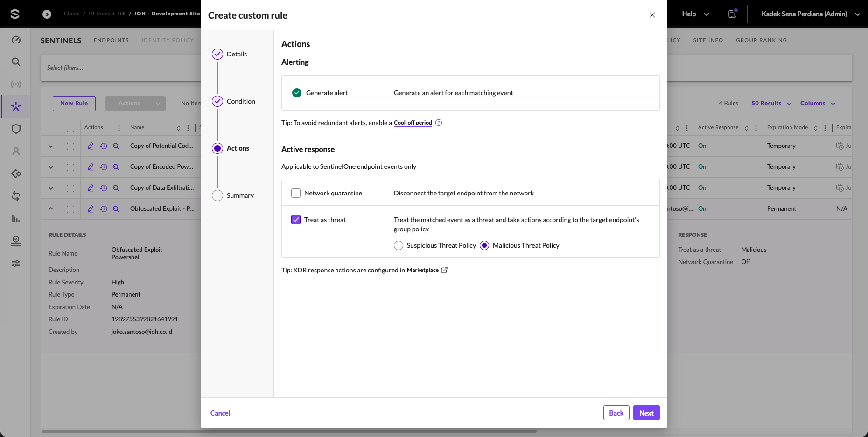Collapse the Obfuscated Exploit row details

click(51, 208)
